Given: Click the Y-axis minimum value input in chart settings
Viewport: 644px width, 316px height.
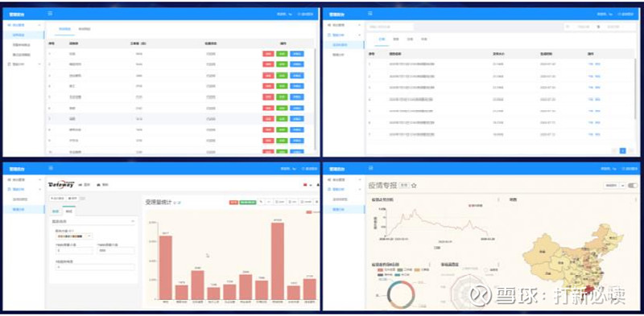Looking at the screenshot, I should (x=74, y=250).
